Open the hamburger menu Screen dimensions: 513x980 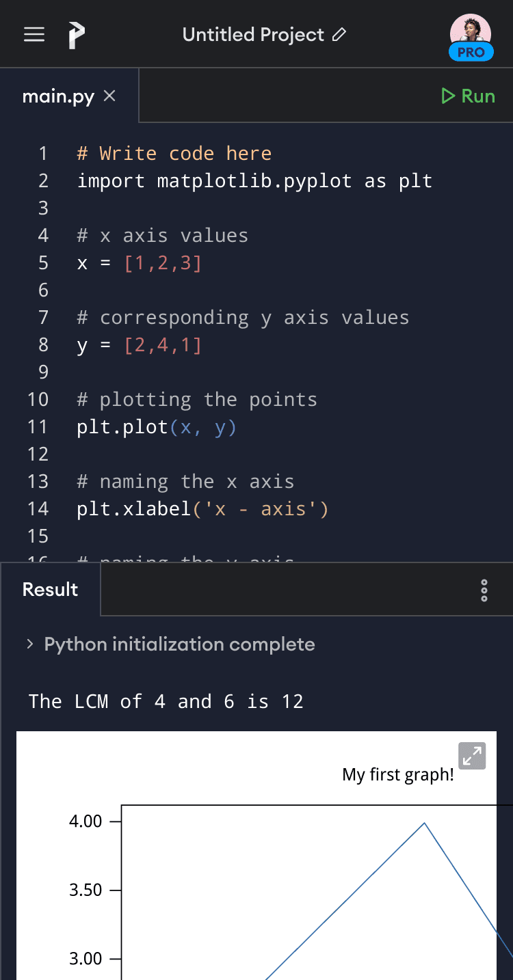[34, 34]
